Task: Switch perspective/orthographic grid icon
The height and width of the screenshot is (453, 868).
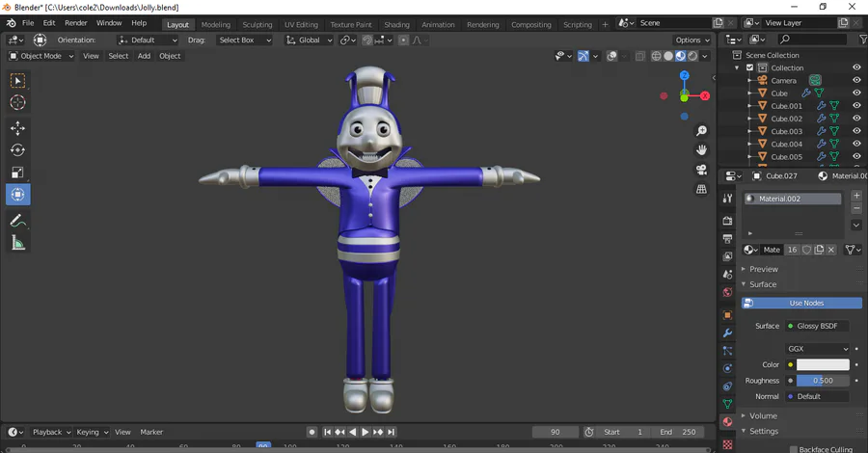Action: (x=701, y=189)
